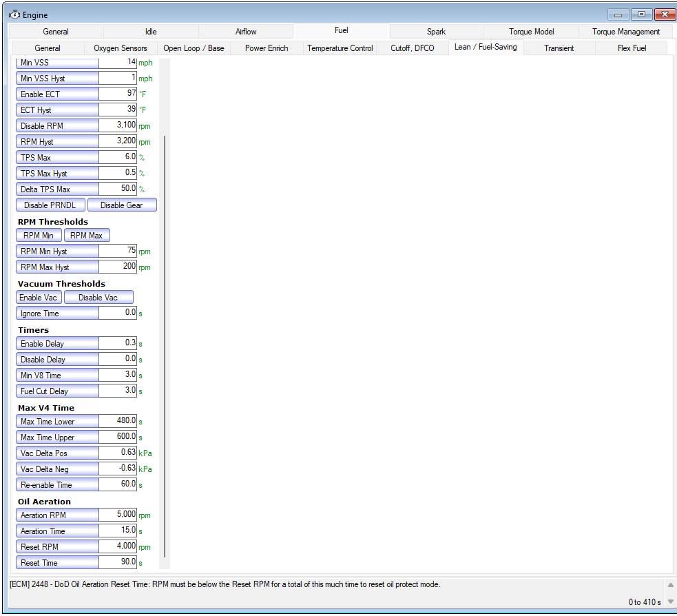Open the top-level General tab
The height and width of the screenshot is (616, 677).
pyautogui.click(x=56, y=32)
